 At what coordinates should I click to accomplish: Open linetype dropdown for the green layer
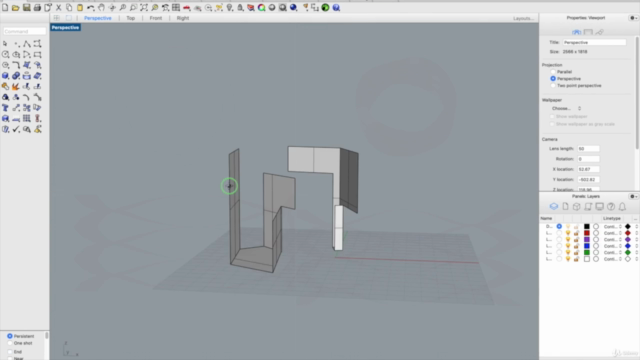612,253
